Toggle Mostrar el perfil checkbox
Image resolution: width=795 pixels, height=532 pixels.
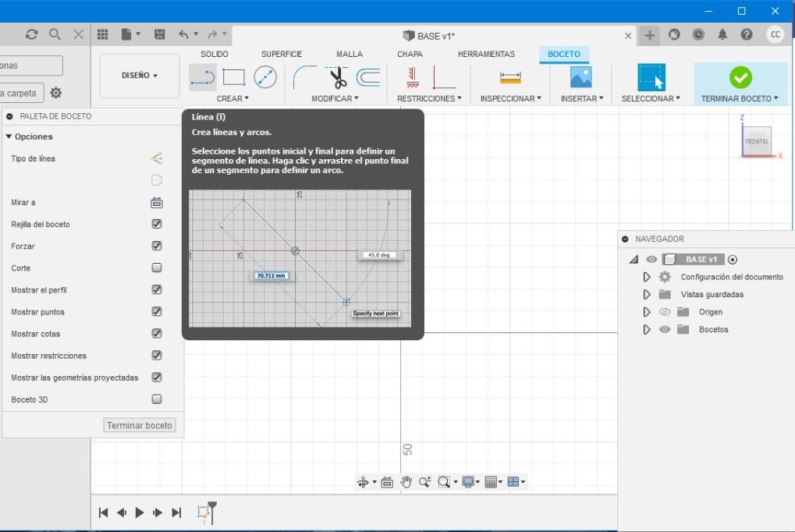point(157,289)
